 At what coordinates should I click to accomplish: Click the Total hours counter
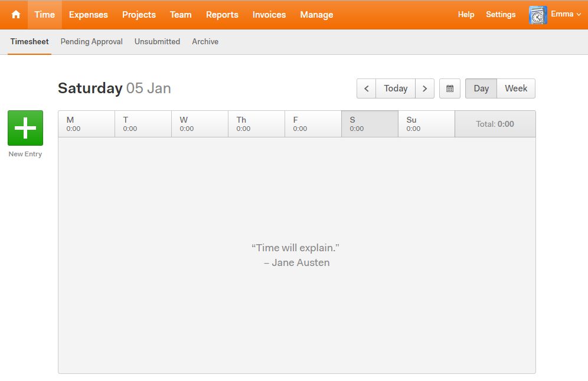tap(495, 123)
